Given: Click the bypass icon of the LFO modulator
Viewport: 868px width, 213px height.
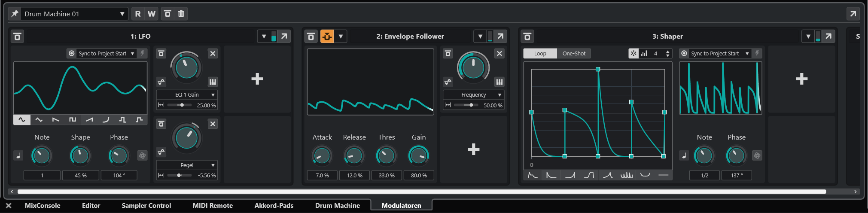Looking at the screenshot, I should (x=17, y=37).
